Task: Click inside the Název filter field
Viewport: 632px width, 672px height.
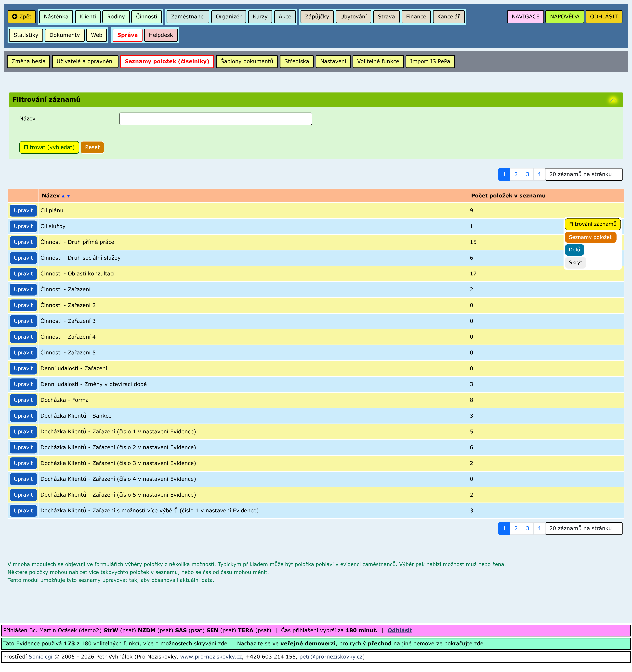Action: (215, 119)
